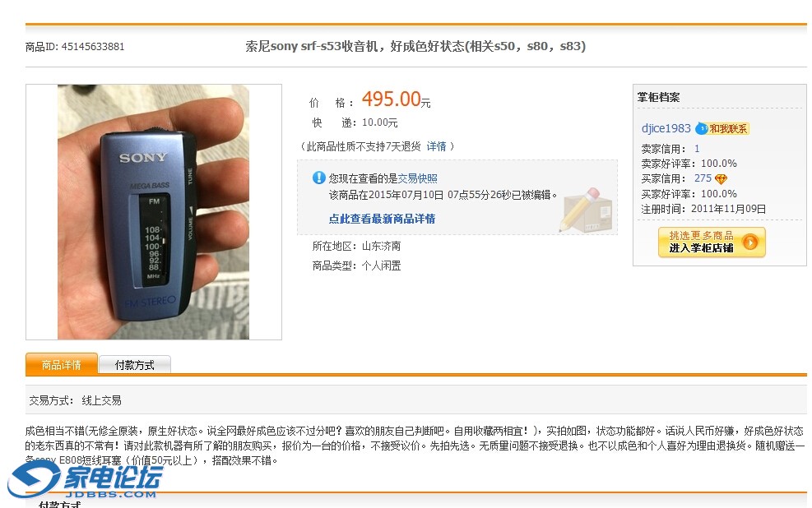Screen dimensions: 812x508
Task: Open the 商品详情 tab
Action: 61,365
